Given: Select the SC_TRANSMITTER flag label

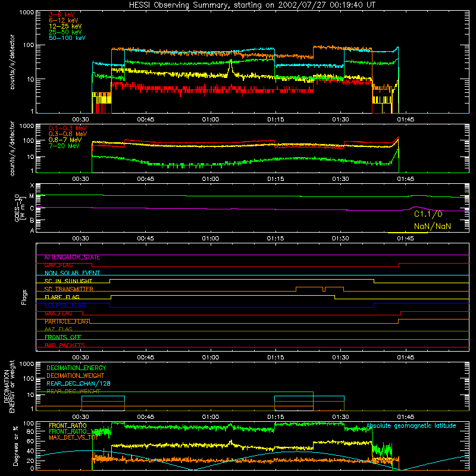Looking at the screenshot, I should click(68, 289).
